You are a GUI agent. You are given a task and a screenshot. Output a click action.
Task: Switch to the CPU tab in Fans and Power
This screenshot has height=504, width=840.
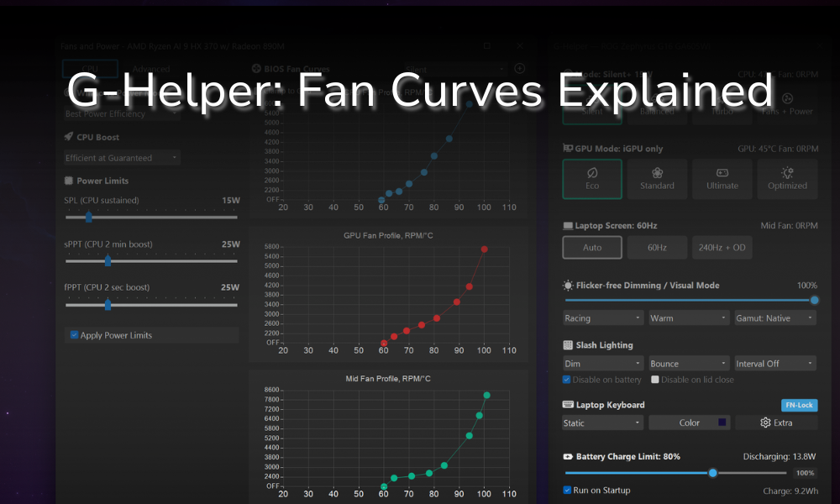[x=90, y=69]
